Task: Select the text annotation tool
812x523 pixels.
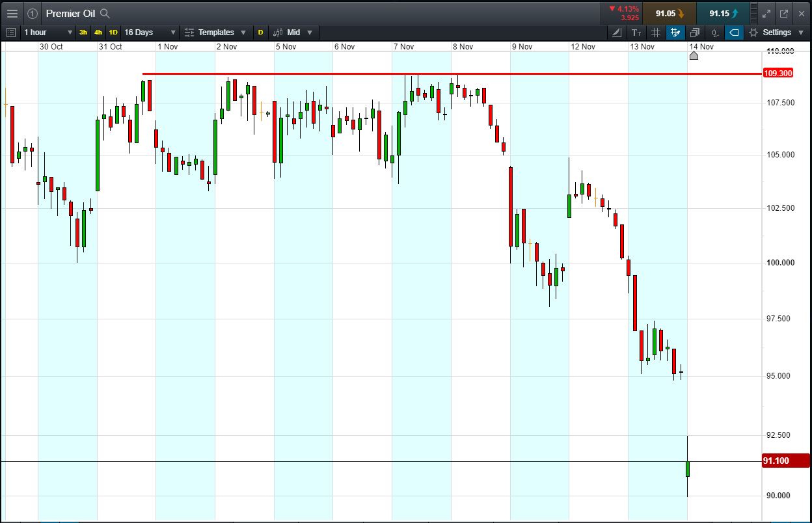Action: coord(636,32)
